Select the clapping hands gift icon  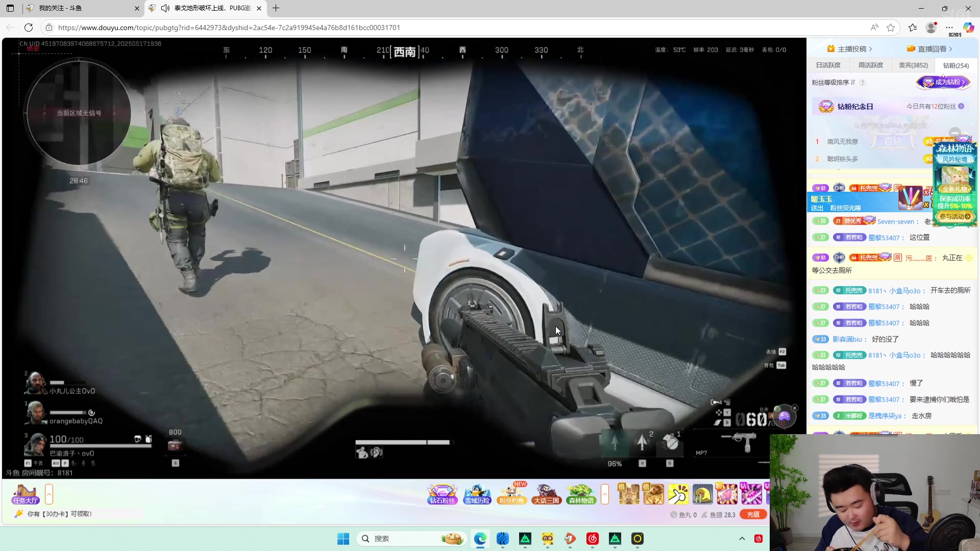pyautogui.click(x=678, y=494)
